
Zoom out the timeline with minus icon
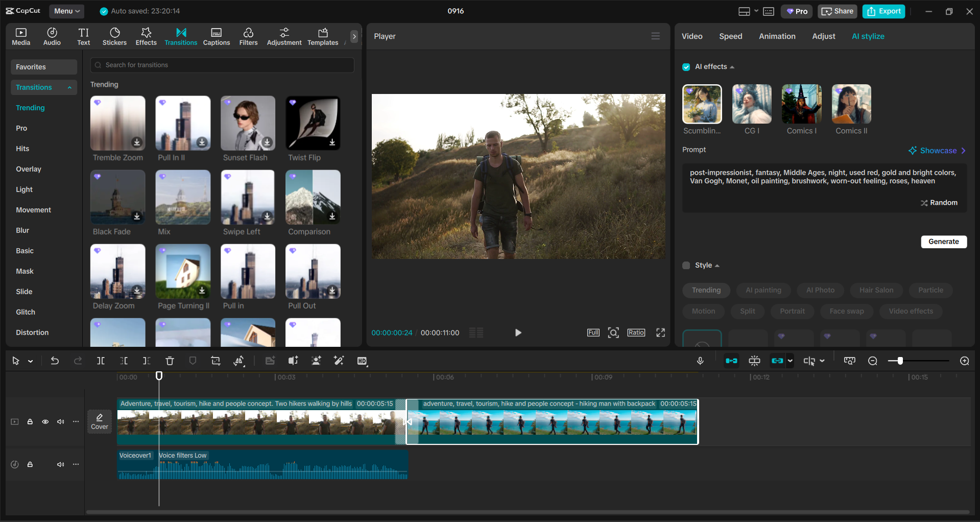point(873,361)
